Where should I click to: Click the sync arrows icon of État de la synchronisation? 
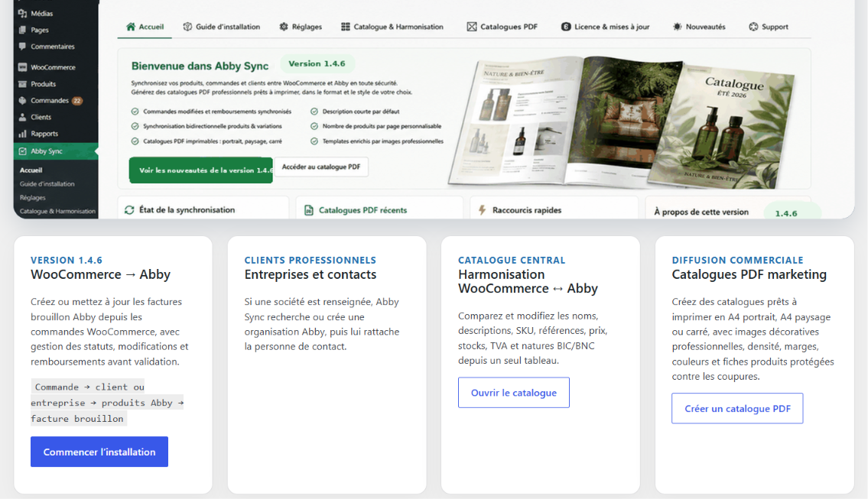129,209
